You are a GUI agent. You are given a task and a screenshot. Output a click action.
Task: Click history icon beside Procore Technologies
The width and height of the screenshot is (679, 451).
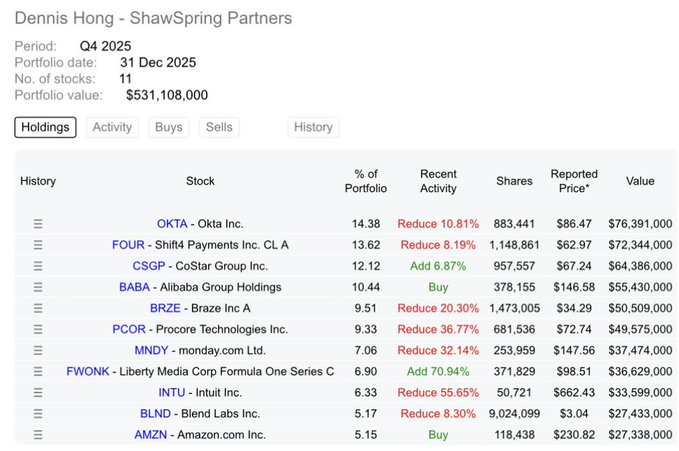(38, 329)
